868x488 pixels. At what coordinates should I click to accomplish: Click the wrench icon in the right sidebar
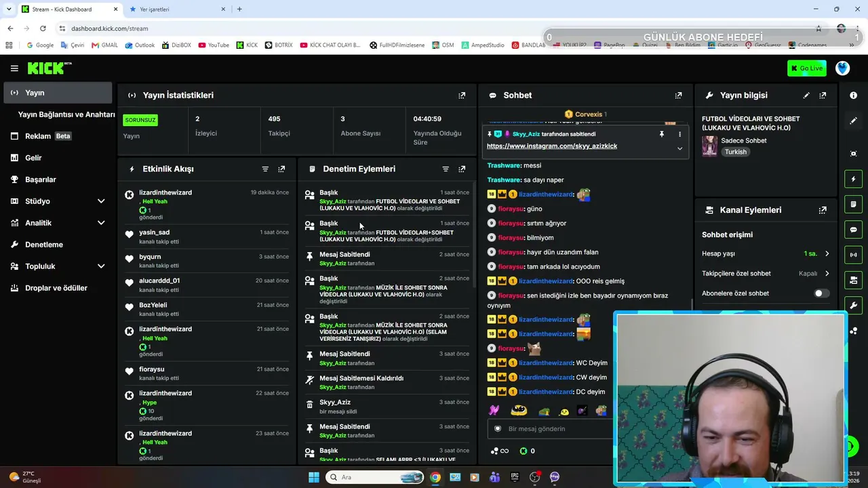(853, 305)
